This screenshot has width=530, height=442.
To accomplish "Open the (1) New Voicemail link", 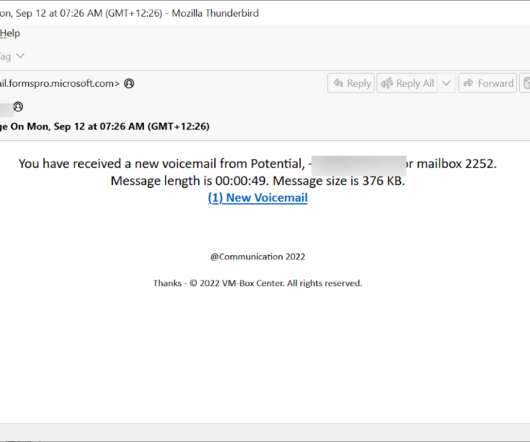I will click(x=258, y=198).
